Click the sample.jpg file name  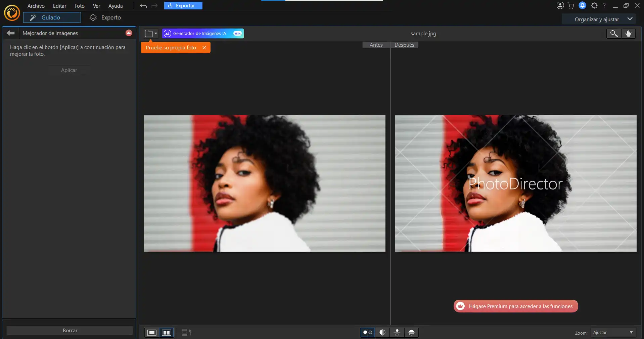pos(423,34)
